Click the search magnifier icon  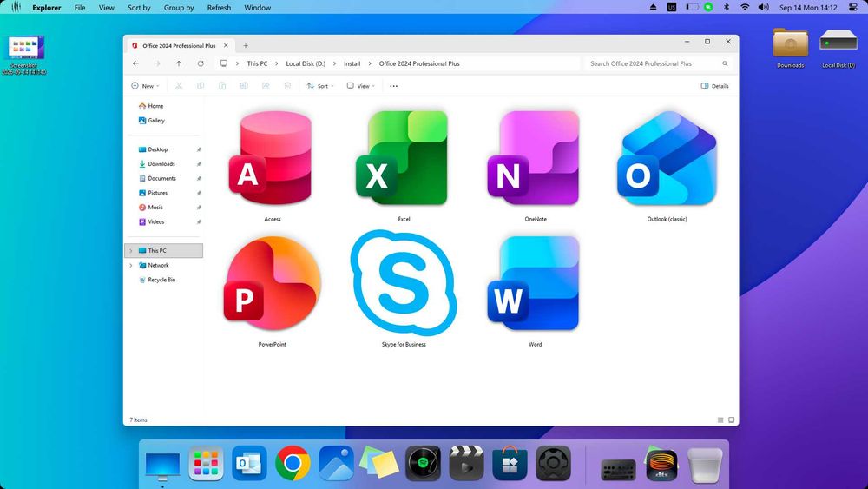pos(725,63)
